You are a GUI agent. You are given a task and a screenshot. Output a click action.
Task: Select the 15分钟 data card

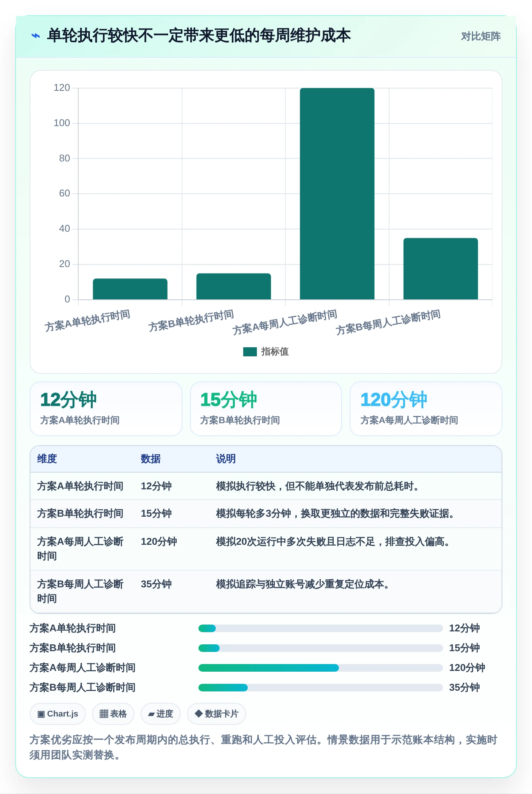266,409
